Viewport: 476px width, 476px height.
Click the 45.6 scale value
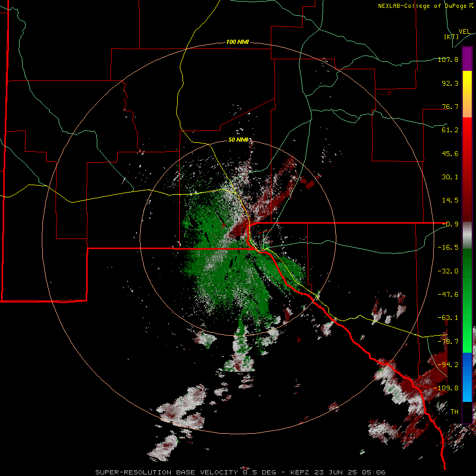coord(450,153)
